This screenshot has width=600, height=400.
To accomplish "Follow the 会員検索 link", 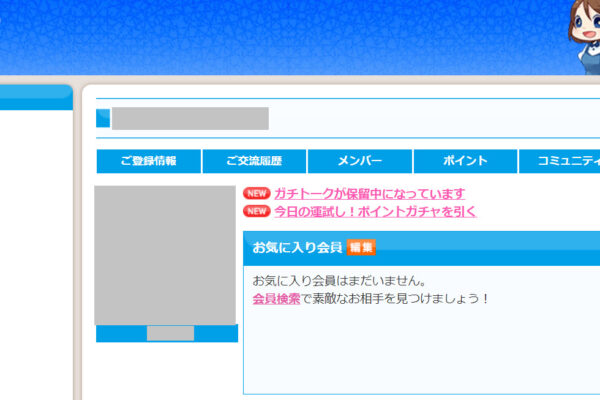I will pyautogui.click(x=276, y=299).
